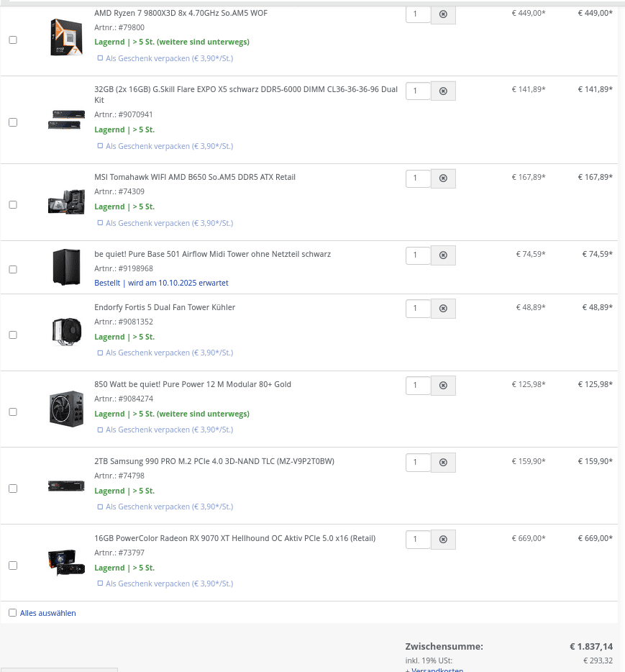The width and height of the screenshot is (625, 672).
Task: Remove be quiet! Pure Power 12 M PSU
Action: coord(443,386)
